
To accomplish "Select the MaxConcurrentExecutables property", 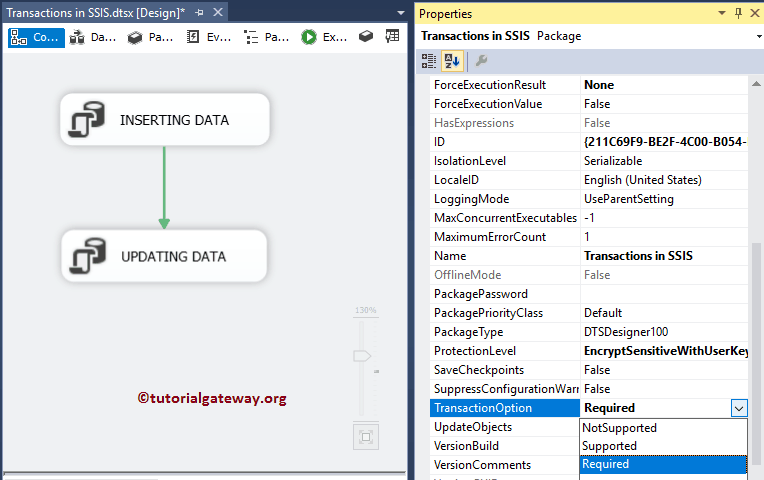I will [505, 218].
